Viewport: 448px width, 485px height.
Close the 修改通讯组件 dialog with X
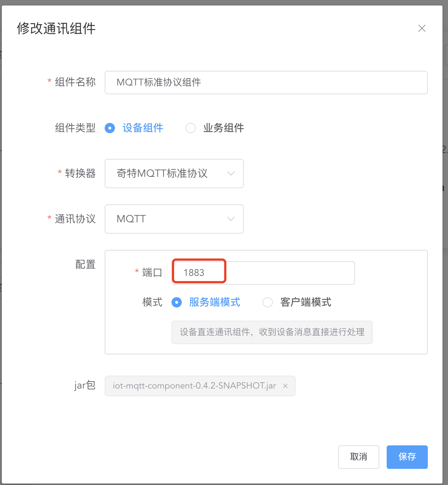tap(422, 28)
